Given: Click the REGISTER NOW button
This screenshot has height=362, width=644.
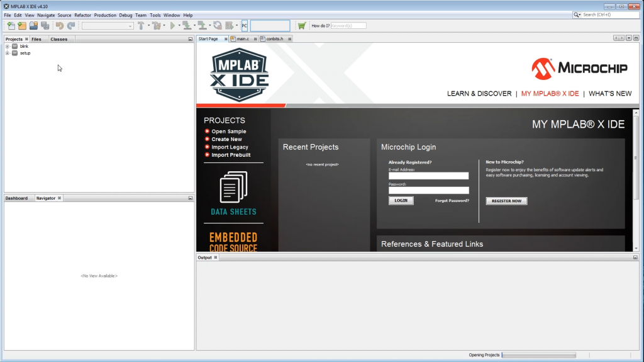Looking at the screenshot, I should tap(506, 201).
